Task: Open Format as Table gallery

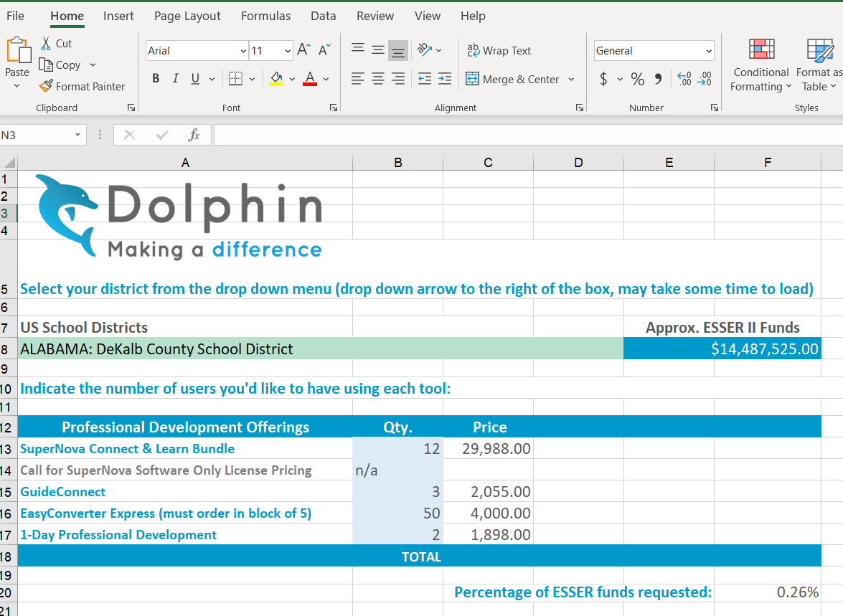Action: click(819, 65)
